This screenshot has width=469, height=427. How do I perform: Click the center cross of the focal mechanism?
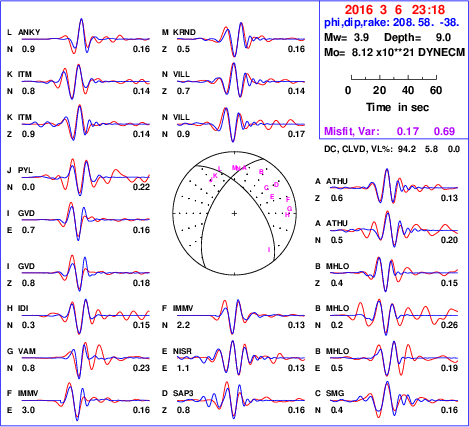pyautogui.click(x=234, y=213)
